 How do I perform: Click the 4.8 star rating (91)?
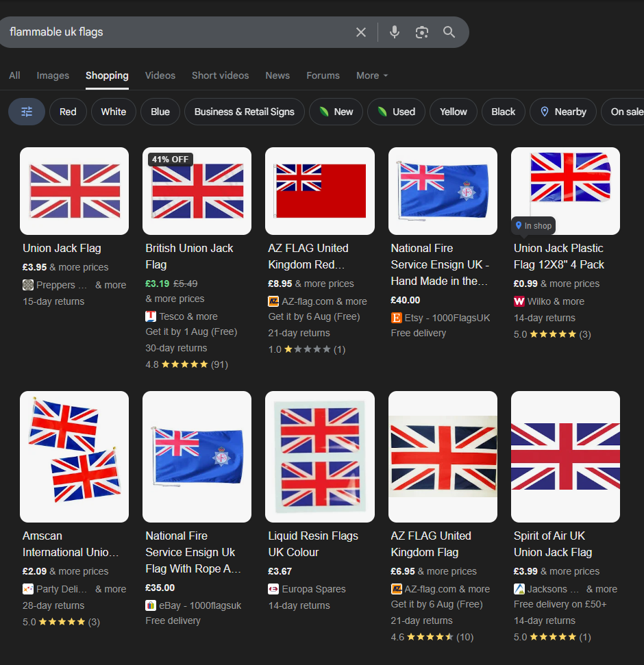(x=186, y=364)
